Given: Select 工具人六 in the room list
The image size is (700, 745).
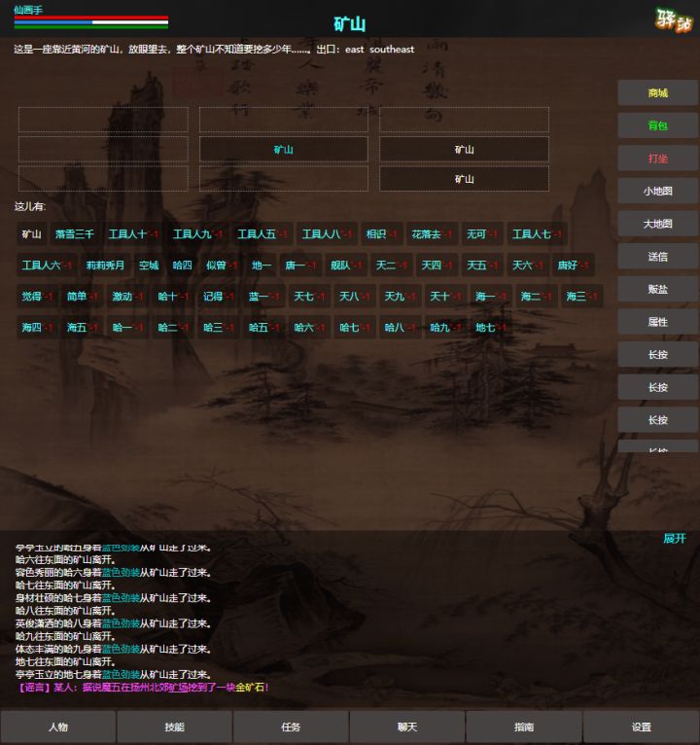Looking at the screenshot, I should point(47,266).
